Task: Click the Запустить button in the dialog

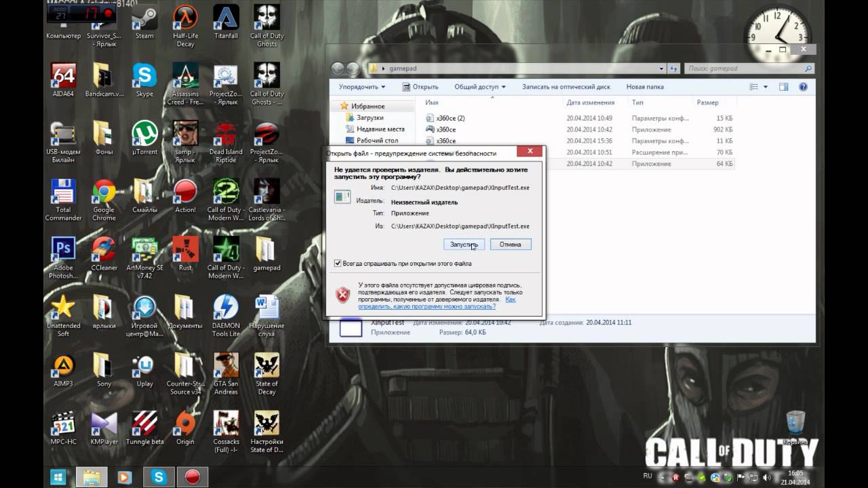Action: click(x=465, y=244)
